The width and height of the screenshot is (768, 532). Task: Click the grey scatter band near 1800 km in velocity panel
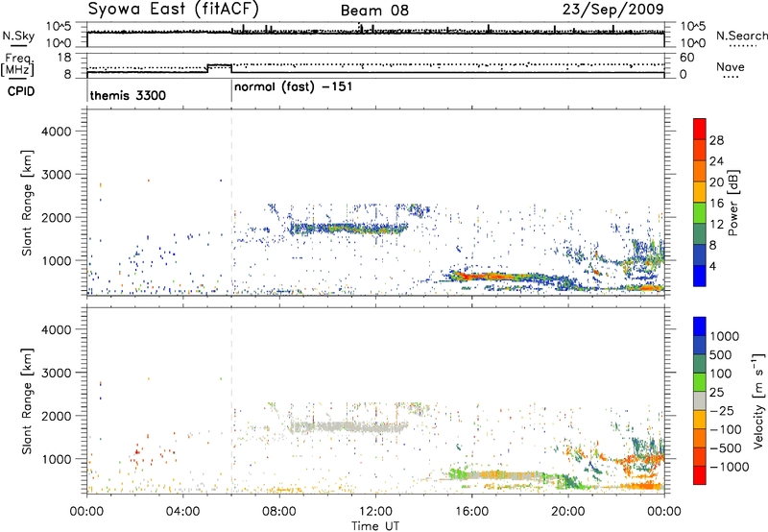pyautogui.click(x=348, y=427)
